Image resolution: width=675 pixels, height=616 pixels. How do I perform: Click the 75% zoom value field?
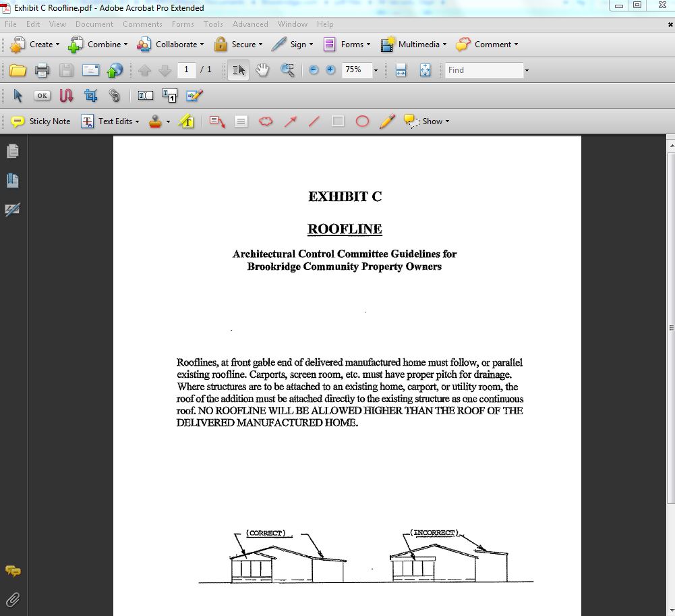357,69
